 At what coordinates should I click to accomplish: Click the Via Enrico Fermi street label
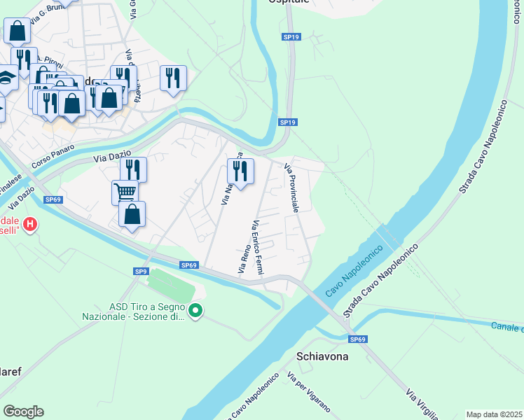(258, 247)
